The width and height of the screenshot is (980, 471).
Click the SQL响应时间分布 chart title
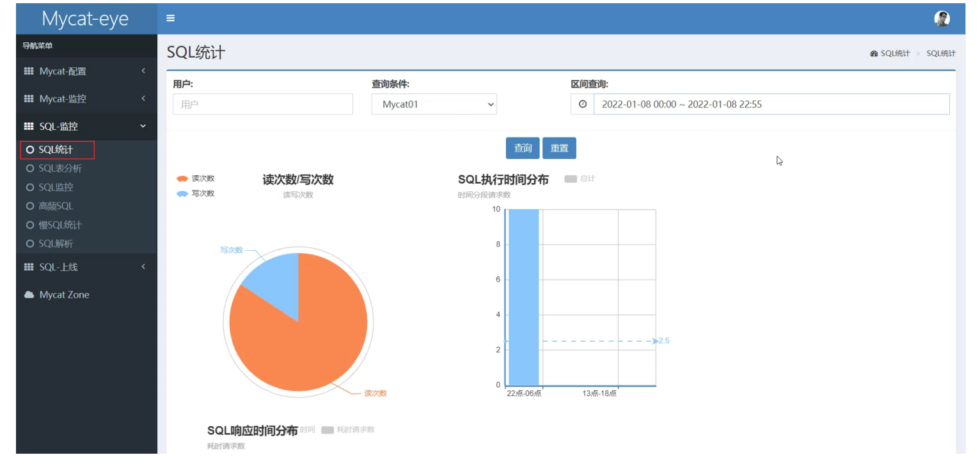253,431
